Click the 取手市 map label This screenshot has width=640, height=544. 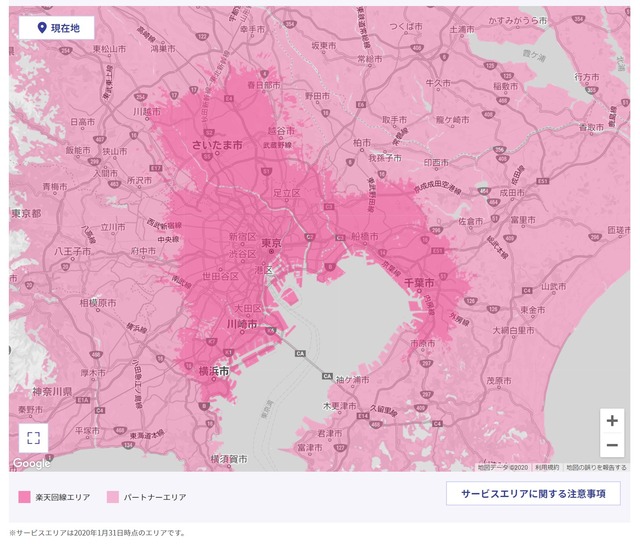coord(395,120)
